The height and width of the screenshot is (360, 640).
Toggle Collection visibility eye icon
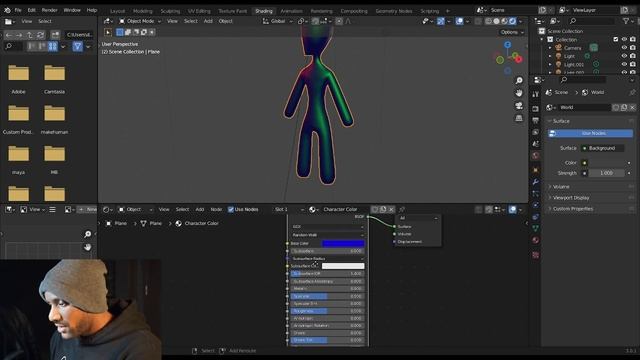pos(624,40)
